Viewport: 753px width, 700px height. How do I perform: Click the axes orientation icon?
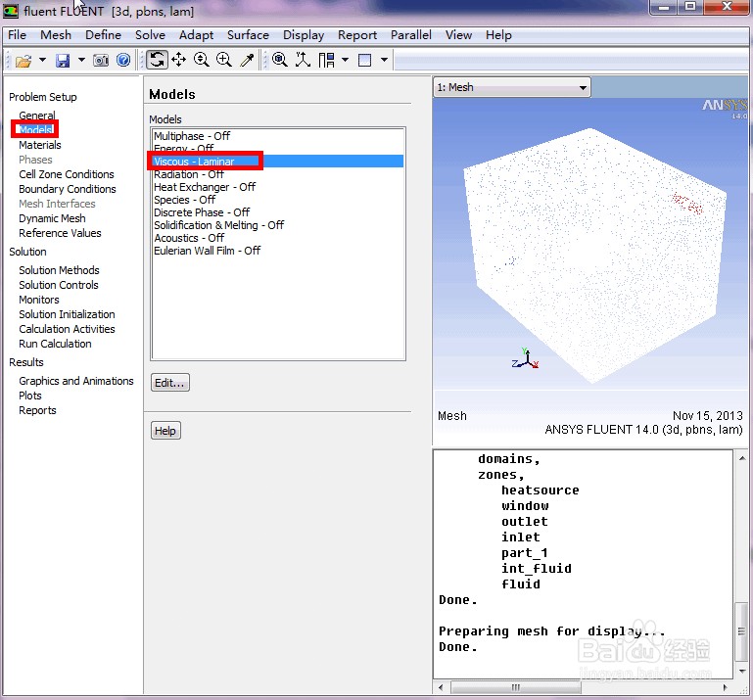coord(303,60)
